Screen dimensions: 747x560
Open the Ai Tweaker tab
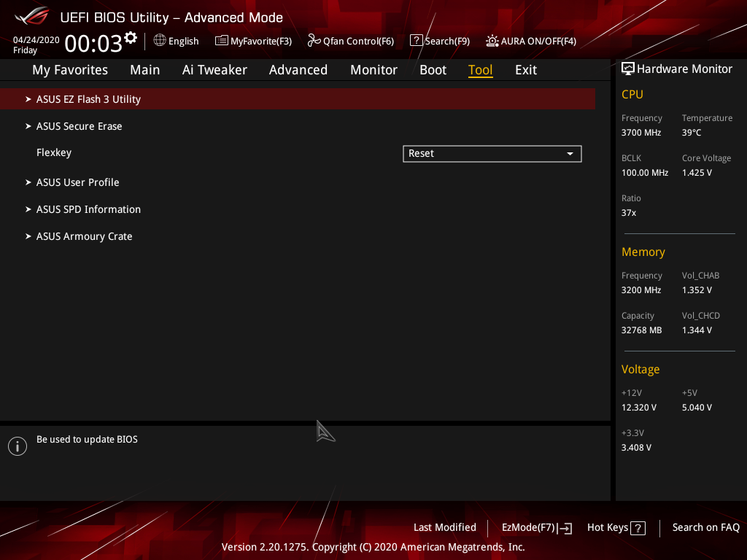214,70
